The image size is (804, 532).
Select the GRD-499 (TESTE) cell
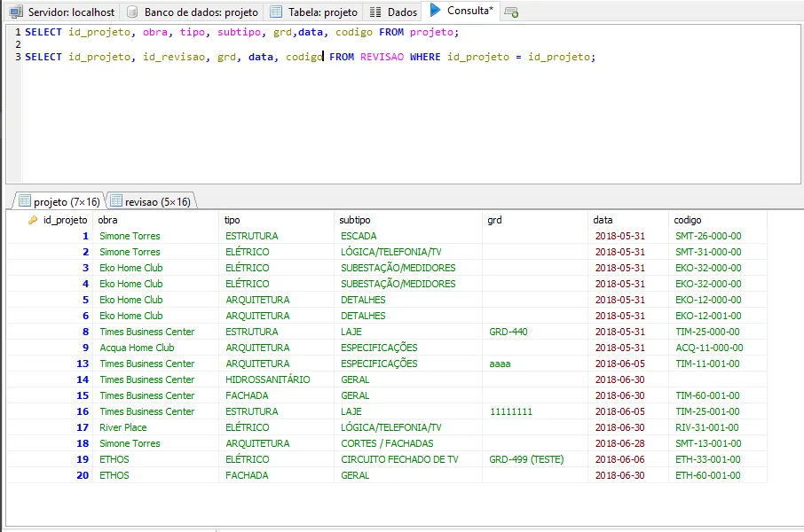[526, 459]
